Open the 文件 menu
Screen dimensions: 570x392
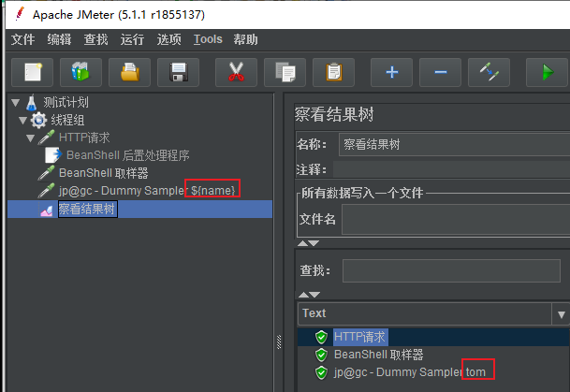[x=22, y=39]
